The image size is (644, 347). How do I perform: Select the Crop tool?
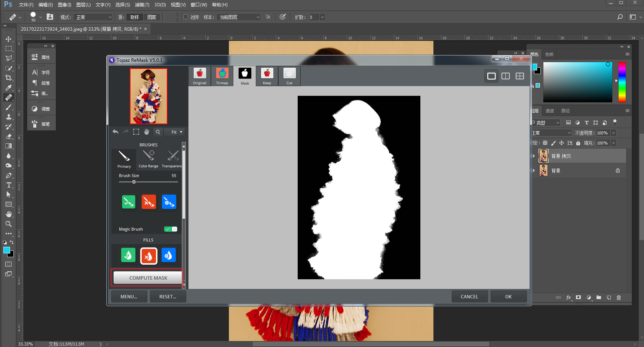click(x=9, y=78)
